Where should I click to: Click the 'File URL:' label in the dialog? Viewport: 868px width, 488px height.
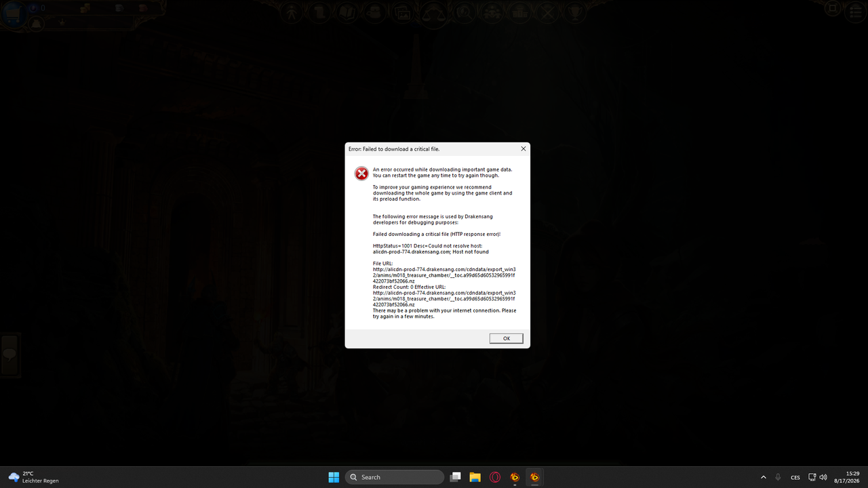tap(382, 264)
